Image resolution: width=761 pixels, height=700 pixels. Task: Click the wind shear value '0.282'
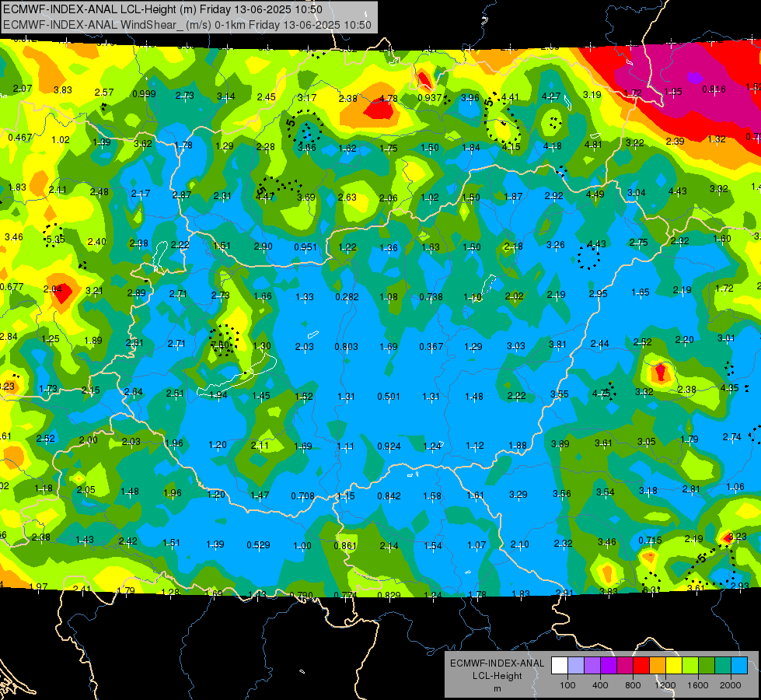(347, 297)
